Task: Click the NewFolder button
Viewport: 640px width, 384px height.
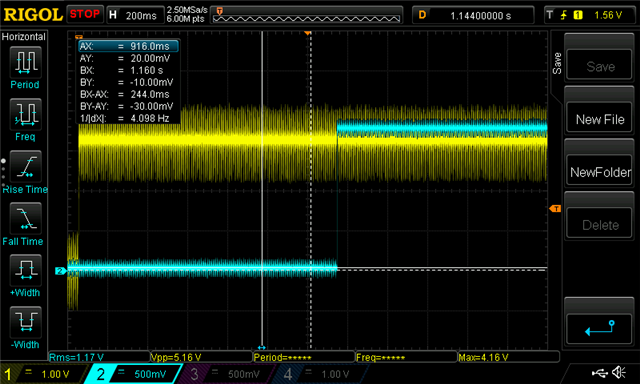Action: click(600, 172)
